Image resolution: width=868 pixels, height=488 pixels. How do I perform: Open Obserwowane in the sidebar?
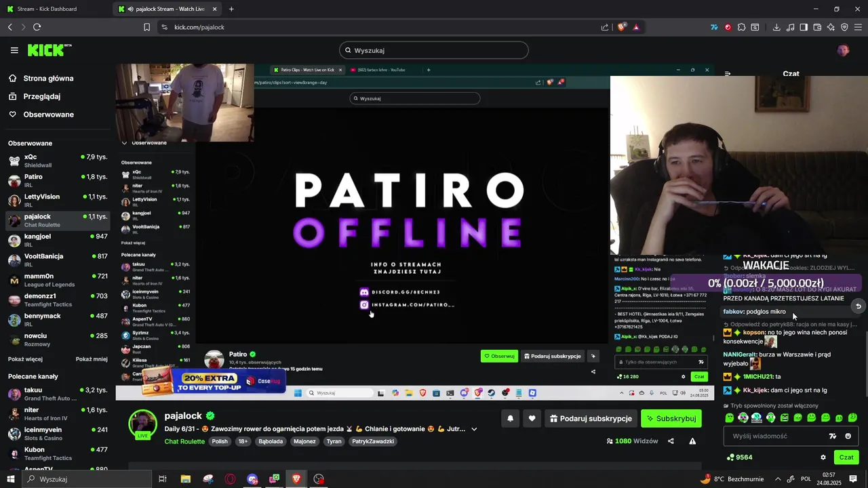48,115
